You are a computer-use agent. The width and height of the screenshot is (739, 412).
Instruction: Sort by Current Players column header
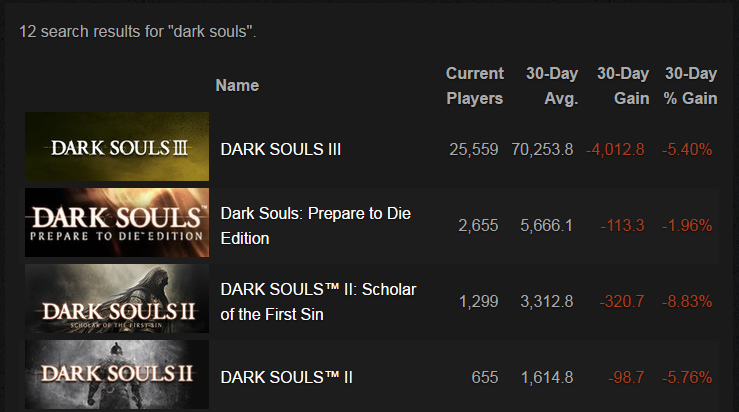click(475, 86)
